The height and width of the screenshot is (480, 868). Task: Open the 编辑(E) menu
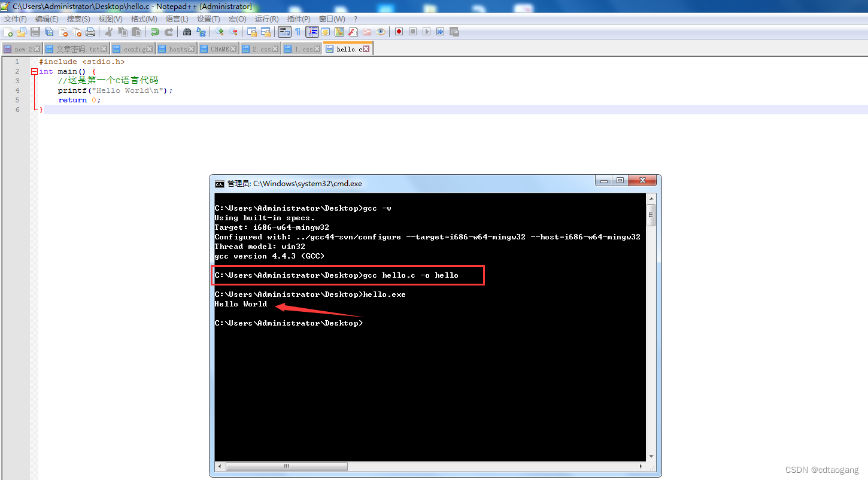coord(47,19)
